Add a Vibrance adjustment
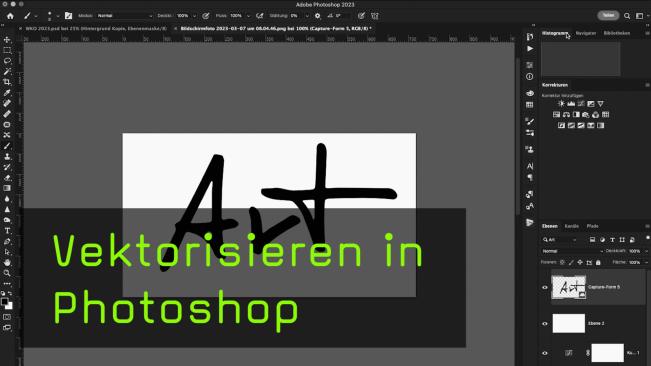 (600, 104)
